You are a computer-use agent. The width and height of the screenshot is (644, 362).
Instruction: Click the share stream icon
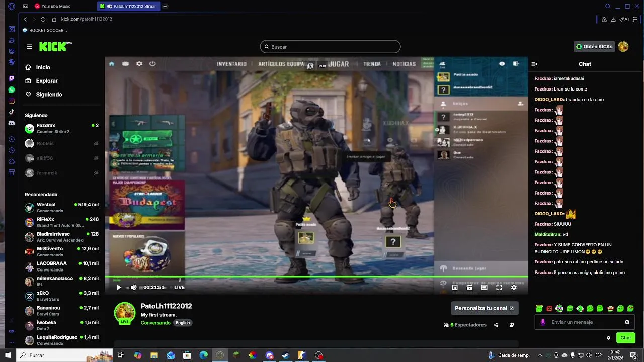click(496, 325)
